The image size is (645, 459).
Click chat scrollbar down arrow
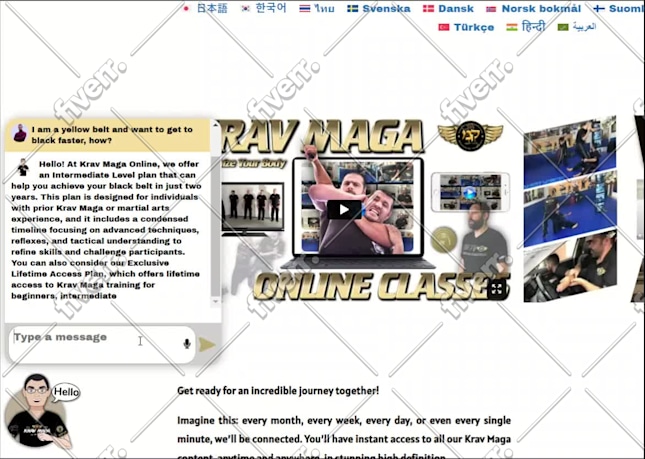coord(216,301)
